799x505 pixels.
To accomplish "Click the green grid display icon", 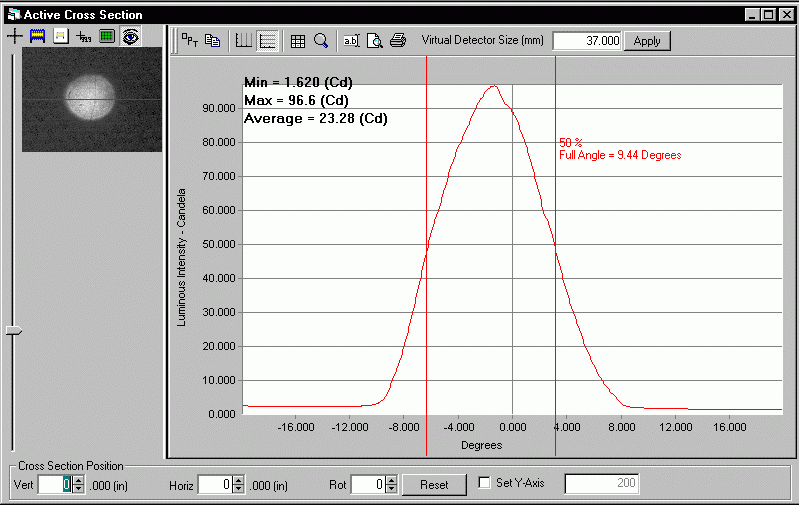I will (x=107, y=36).
